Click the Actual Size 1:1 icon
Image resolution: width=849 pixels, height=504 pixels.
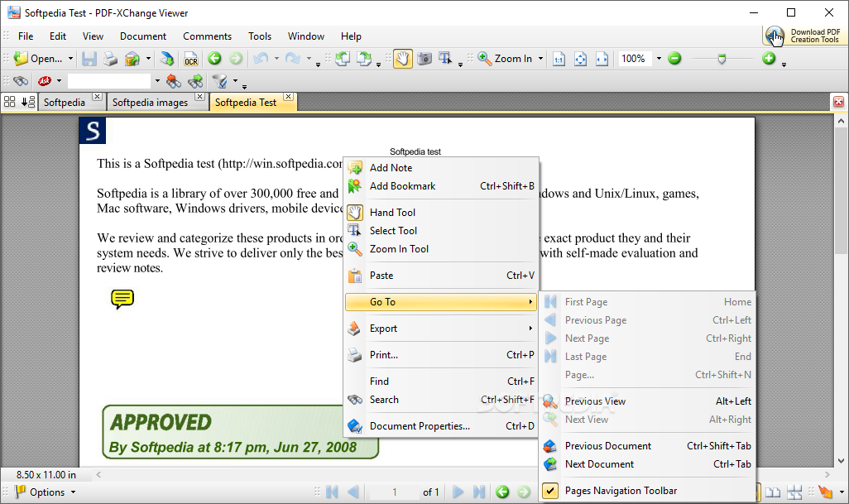[559, 59]
